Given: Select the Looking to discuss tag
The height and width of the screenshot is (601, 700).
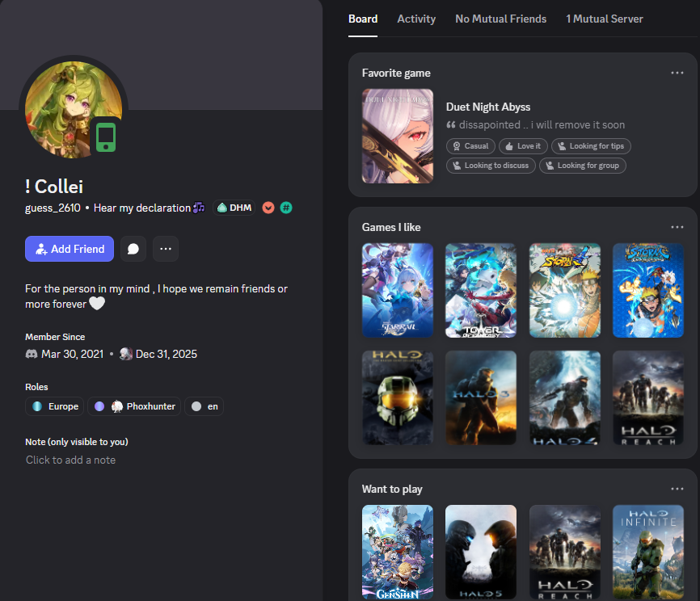Looking at the screenshot, I should (x=491, y=166).
